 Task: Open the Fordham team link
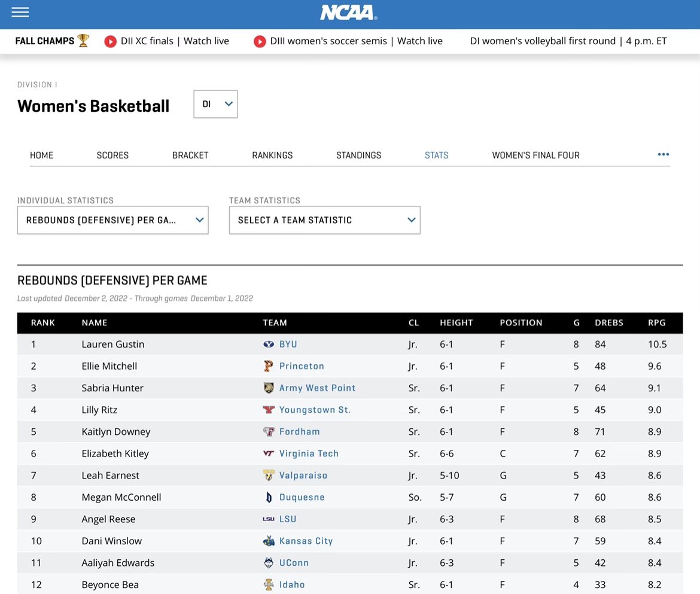click(x=299, y=431)
